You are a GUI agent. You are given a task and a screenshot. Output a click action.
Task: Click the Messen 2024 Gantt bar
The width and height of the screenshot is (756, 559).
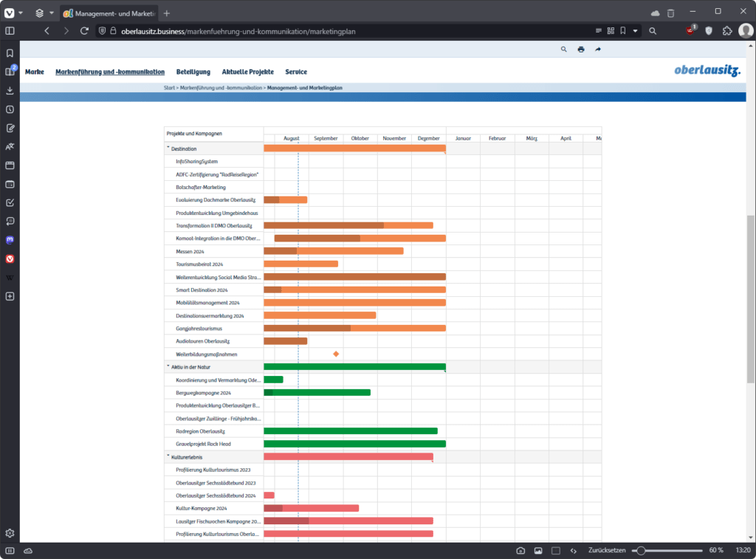click(x=333, y=251)
